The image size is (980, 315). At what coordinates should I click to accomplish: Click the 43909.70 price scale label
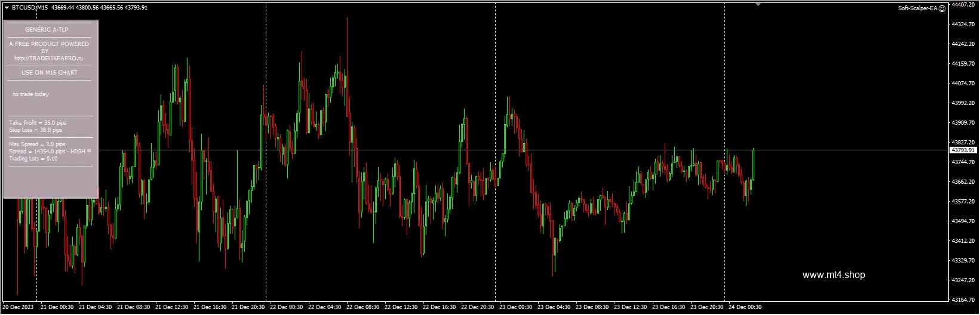(963, 123)
